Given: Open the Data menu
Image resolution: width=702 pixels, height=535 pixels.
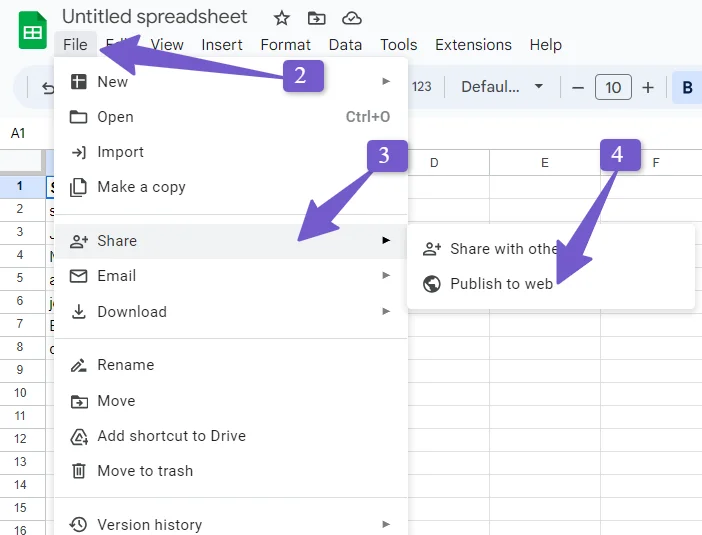Looking at the screenshot, I should click(345, 45).
